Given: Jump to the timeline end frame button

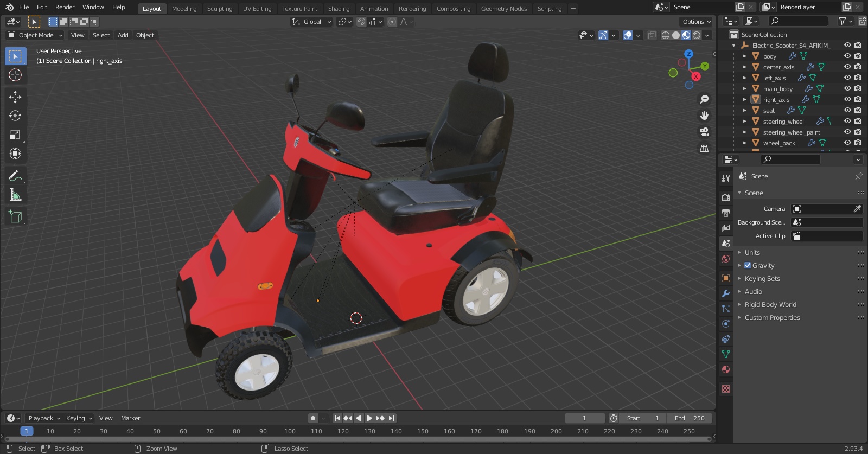Looking at the screenshot, I should (x=391, y=418).
